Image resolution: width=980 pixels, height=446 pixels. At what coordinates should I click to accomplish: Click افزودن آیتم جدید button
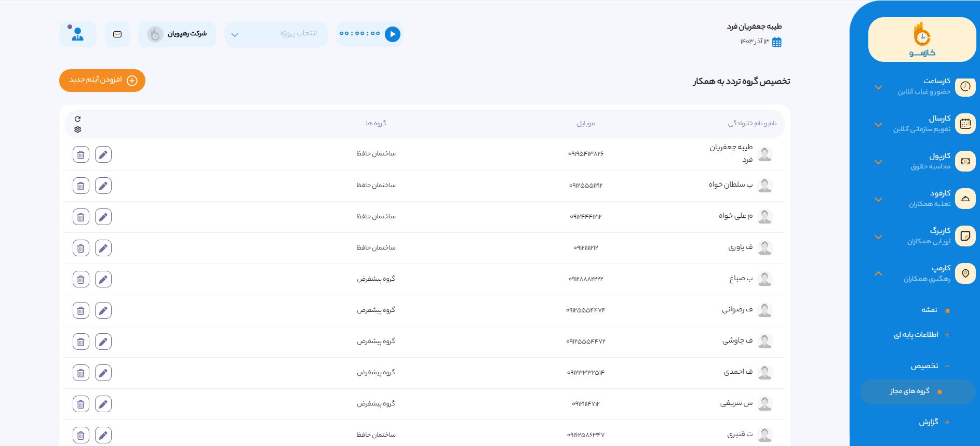[102, 81]
